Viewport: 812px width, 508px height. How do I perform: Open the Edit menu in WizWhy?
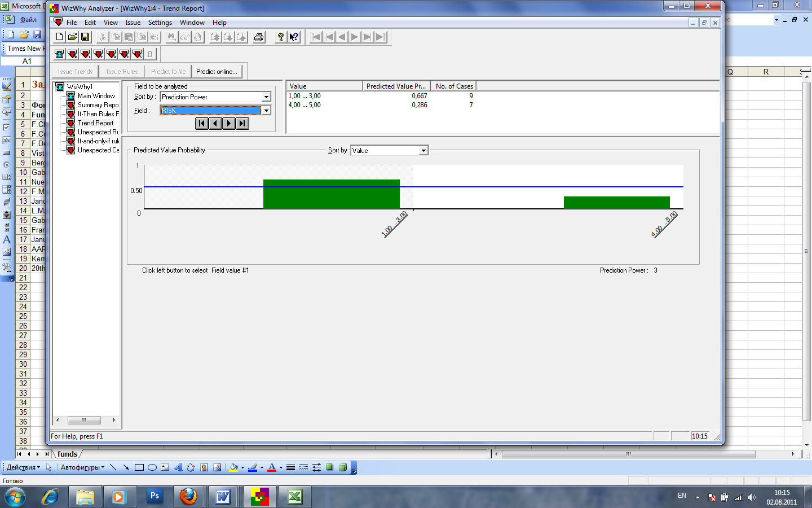[x=90, y=23]
